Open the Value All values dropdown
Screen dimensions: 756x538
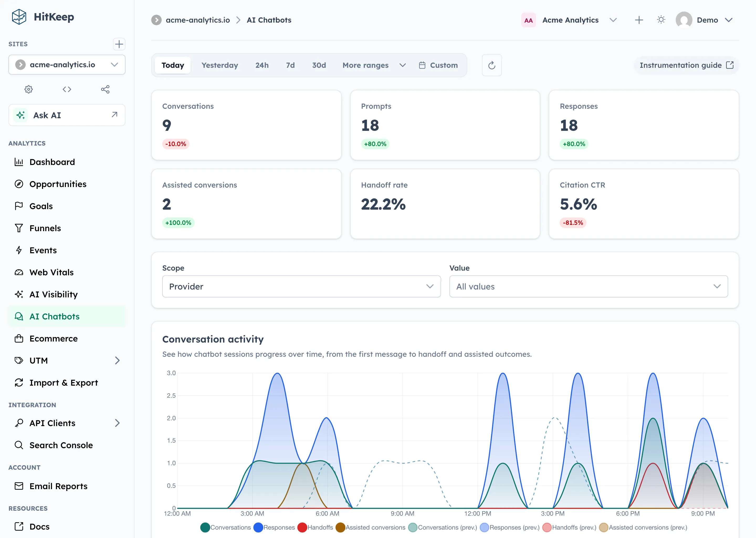[589, 286]
